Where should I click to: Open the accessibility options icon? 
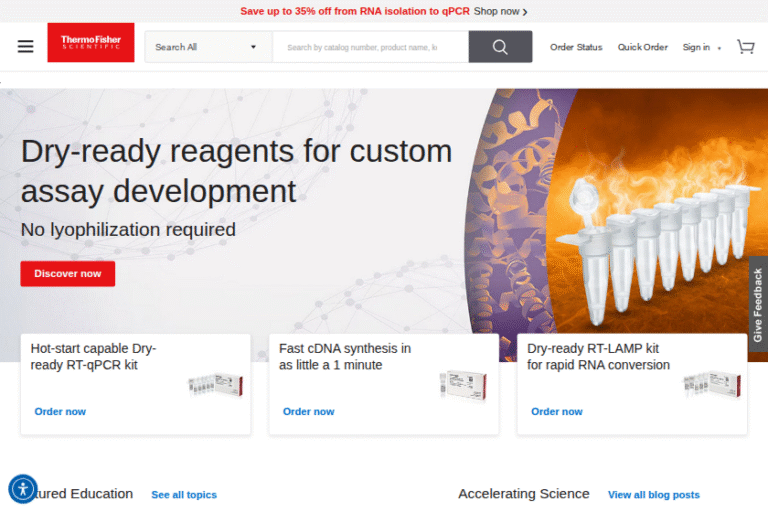[22, 488]
